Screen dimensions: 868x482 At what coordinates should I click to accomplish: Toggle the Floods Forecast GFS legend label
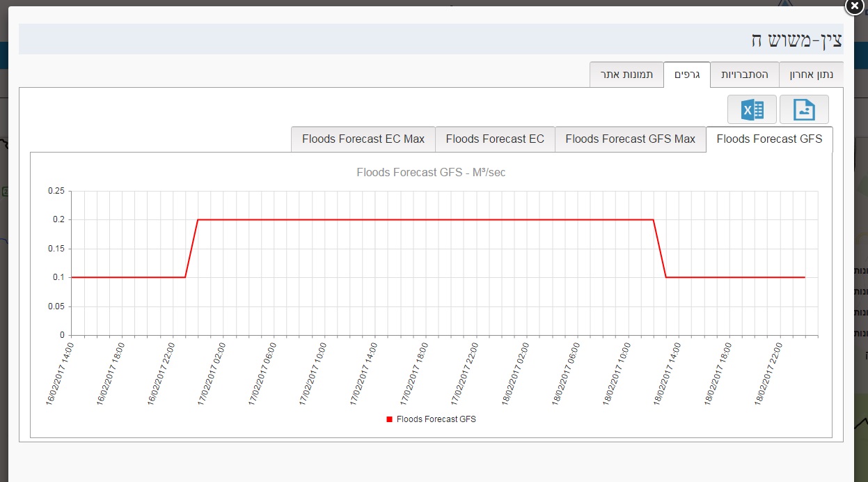(x=436, y=419)
